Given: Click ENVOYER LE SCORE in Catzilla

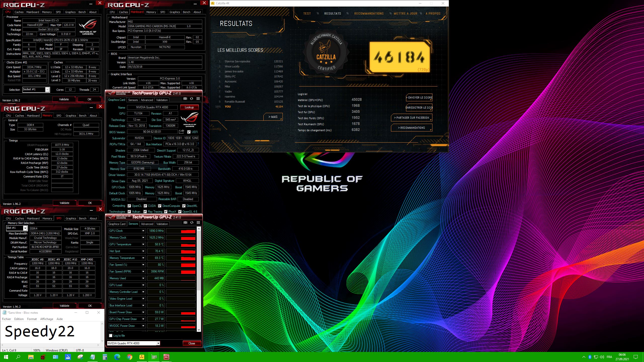Looking at the screenshot, I should [419, 98].
